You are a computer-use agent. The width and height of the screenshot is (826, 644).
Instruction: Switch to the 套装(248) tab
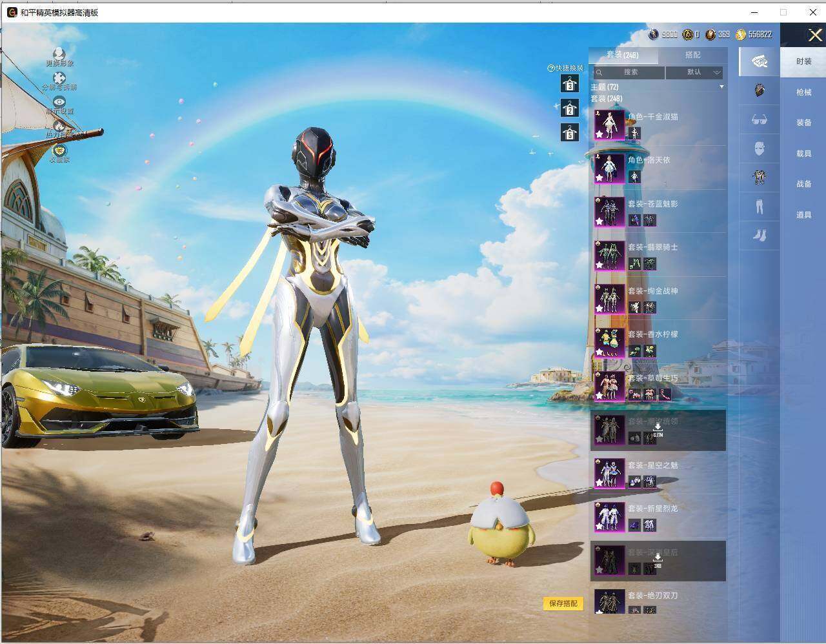coord(623,55)
